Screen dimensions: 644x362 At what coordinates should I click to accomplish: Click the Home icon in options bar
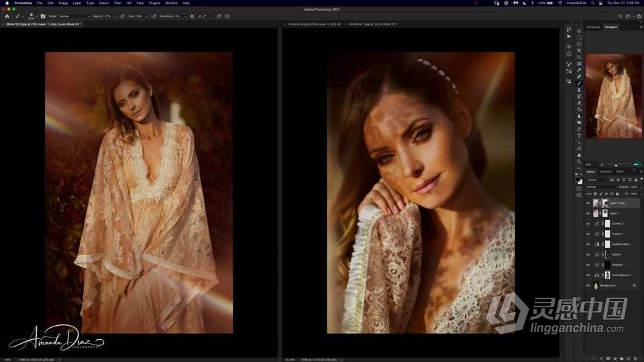[x=7, y=16]
